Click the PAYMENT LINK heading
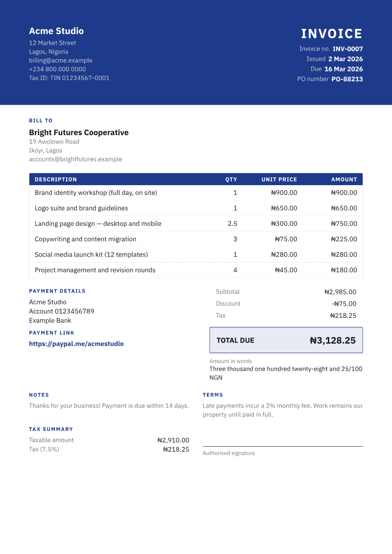 [x=51, y=333]
